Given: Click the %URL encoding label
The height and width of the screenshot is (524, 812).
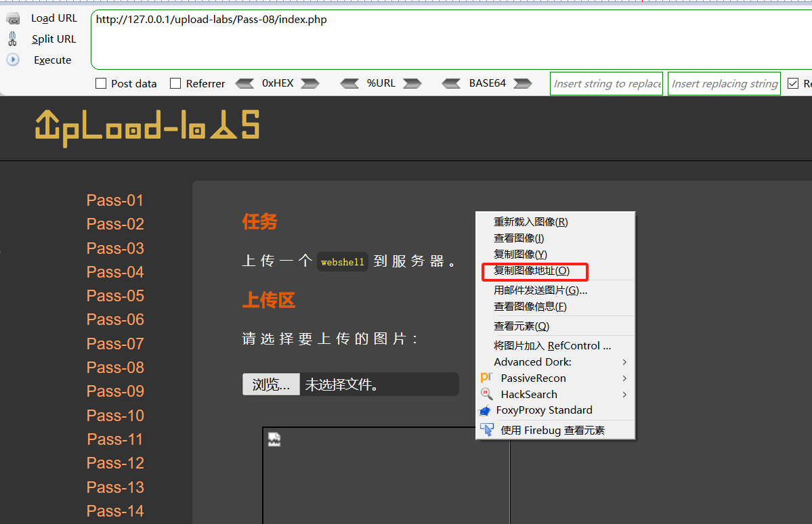Looking at the screenshot, I should coord(381,83).
